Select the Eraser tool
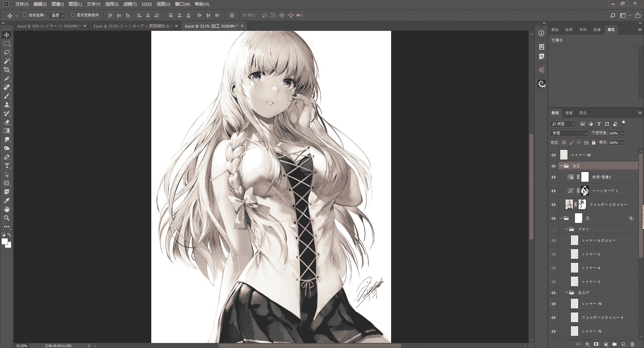 pyautogui.click(x=7, y=122)
